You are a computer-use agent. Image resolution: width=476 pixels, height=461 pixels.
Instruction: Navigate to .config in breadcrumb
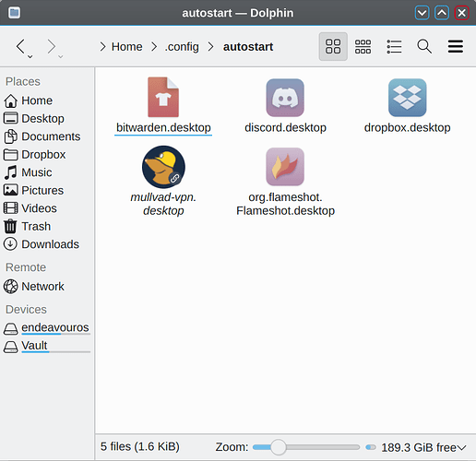tap(182, 47)
